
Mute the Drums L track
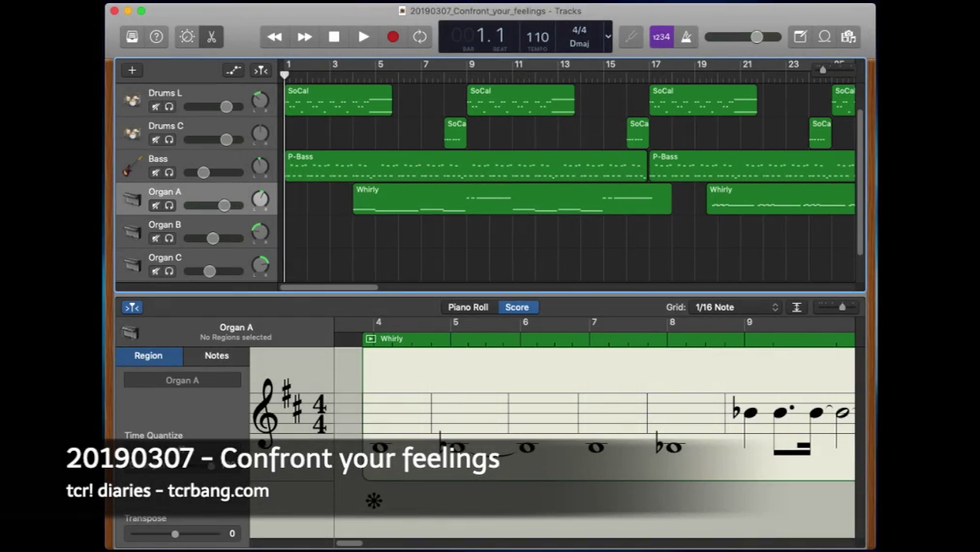pos(156,106)
